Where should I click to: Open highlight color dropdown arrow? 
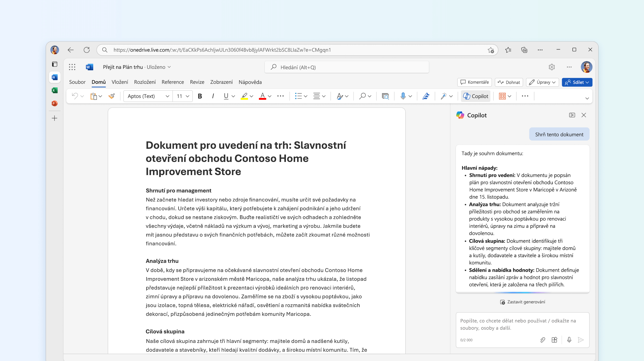252,96
